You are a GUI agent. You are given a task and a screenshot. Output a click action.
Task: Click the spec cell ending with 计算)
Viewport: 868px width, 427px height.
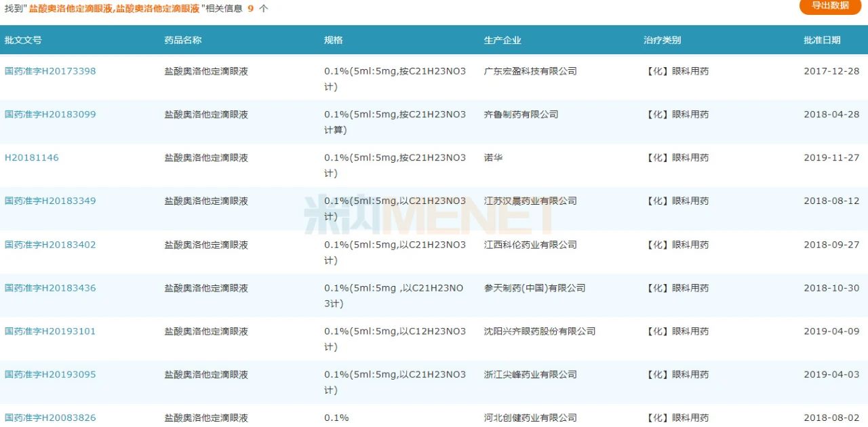[x=395, y=122]
